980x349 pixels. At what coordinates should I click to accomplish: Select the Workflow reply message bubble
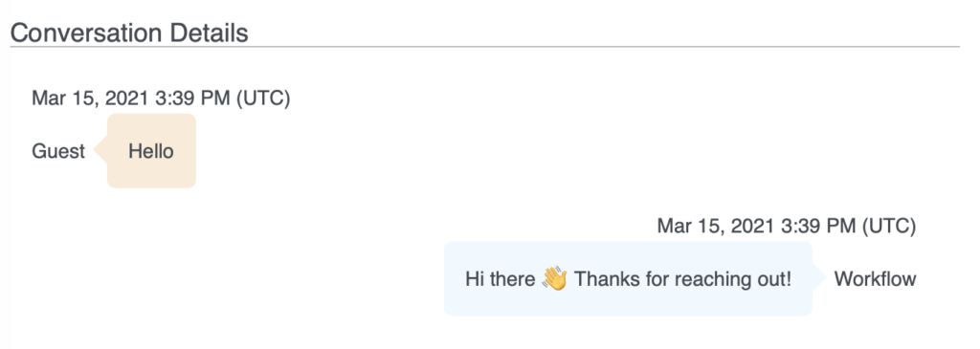point(628,278)
